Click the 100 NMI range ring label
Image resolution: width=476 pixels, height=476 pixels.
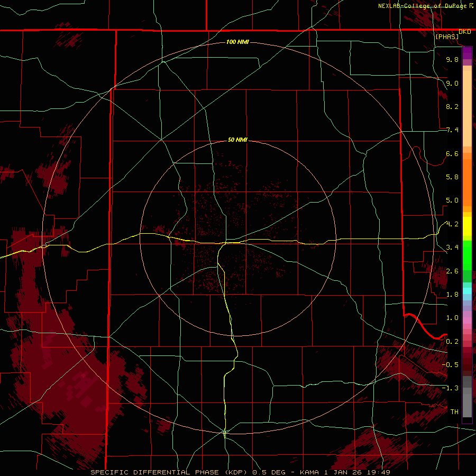click(237, 42)
